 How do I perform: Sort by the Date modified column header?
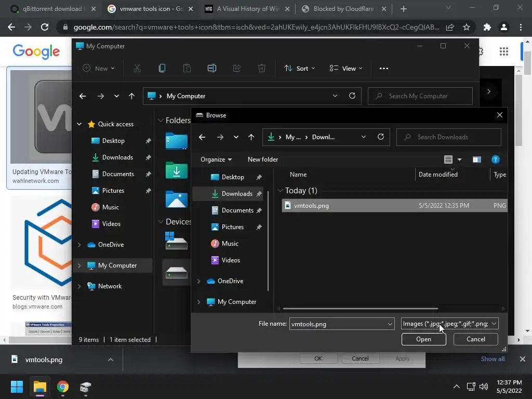(438, 175)
